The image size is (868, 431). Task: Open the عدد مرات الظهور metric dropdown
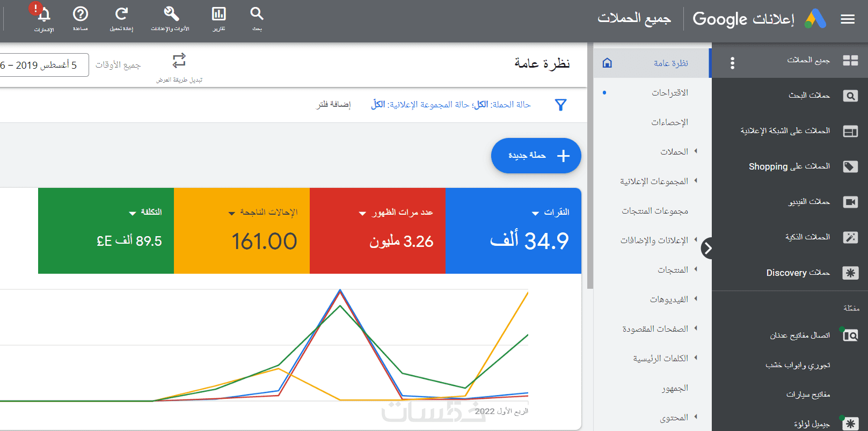[362, 214]
